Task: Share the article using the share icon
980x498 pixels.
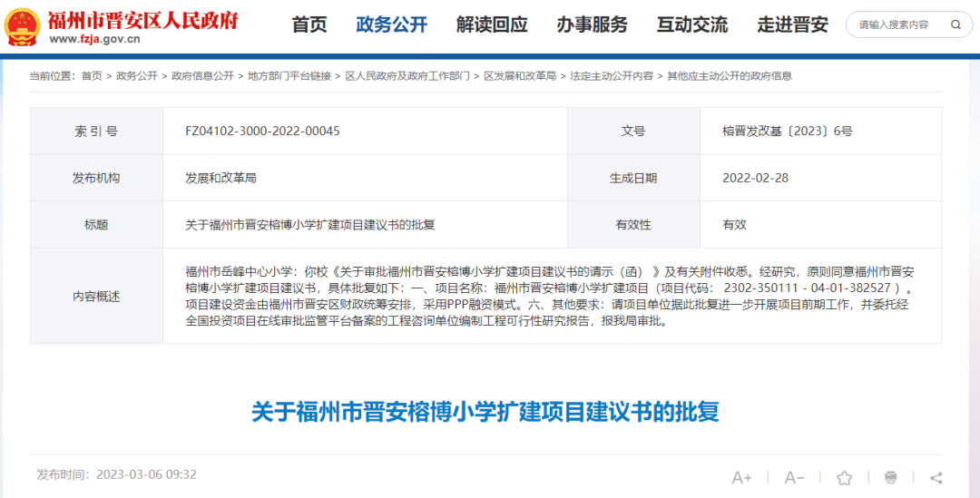Action: coord(936,477)
